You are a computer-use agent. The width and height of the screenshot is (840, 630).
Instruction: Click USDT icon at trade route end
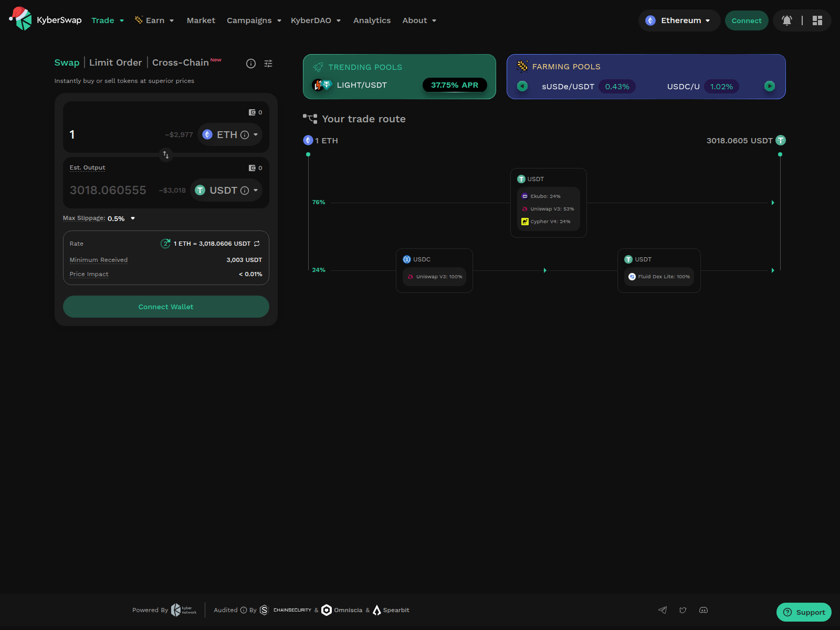pyautogui.click(x=781, y=140)
